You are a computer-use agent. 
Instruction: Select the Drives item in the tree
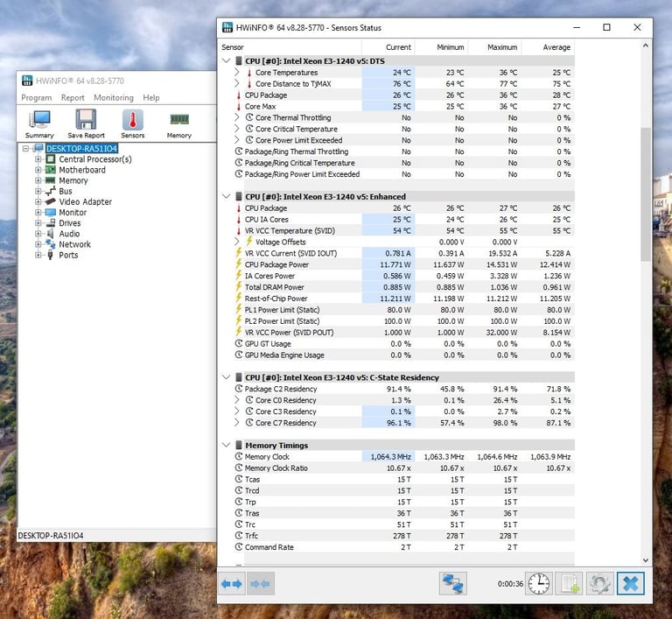pyautogui.click(x=70, y=223)
